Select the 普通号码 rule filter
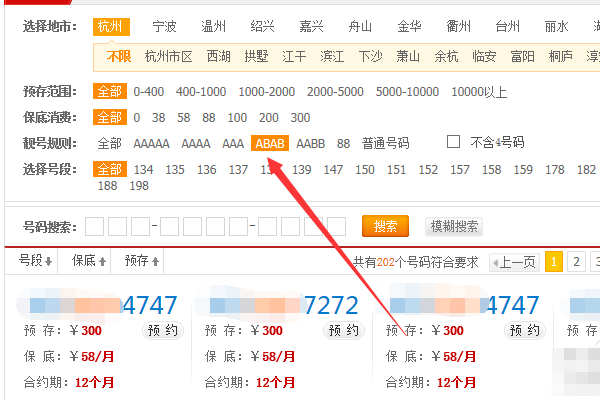This screenshot has height=400, width=600. [384, 143]
